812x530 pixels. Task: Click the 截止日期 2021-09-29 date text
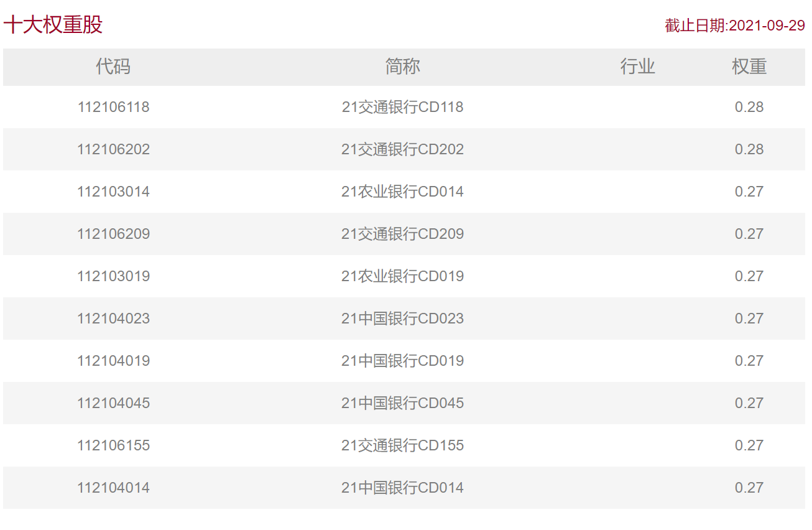coord(734,26)
